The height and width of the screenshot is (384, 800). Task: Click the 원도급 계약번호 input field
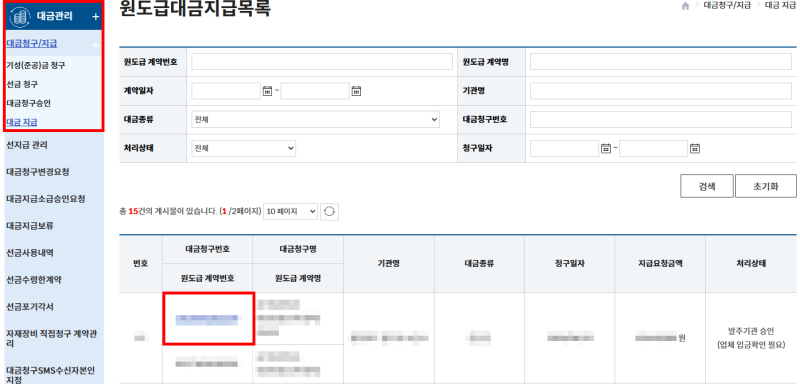(322, 62)
